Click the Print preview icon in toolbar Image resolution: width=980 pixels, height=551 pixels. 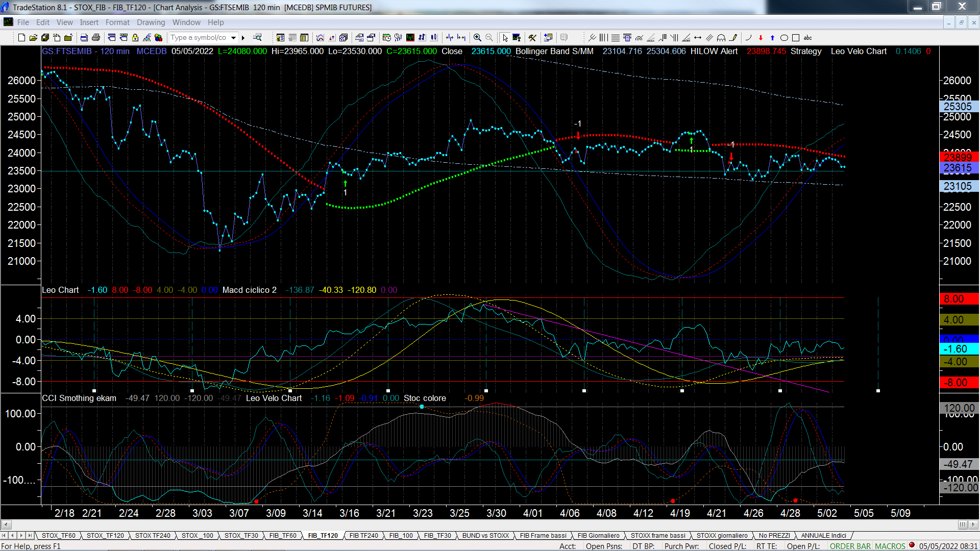coord(84,38)
